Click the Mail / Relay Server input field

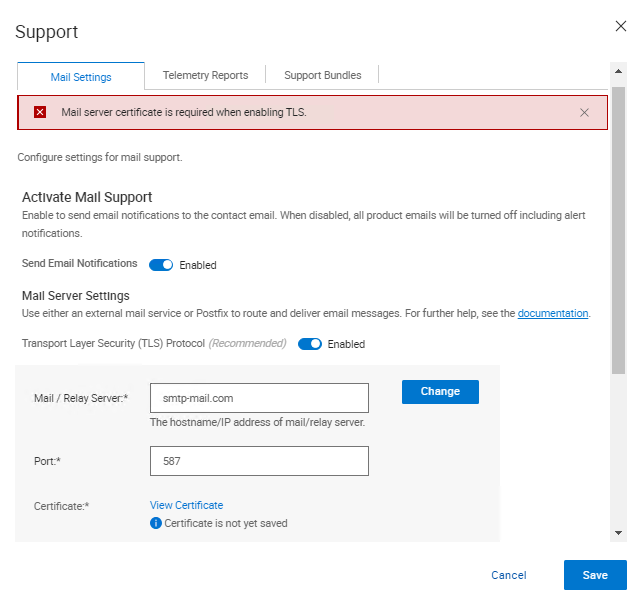[x=259, y=398]
